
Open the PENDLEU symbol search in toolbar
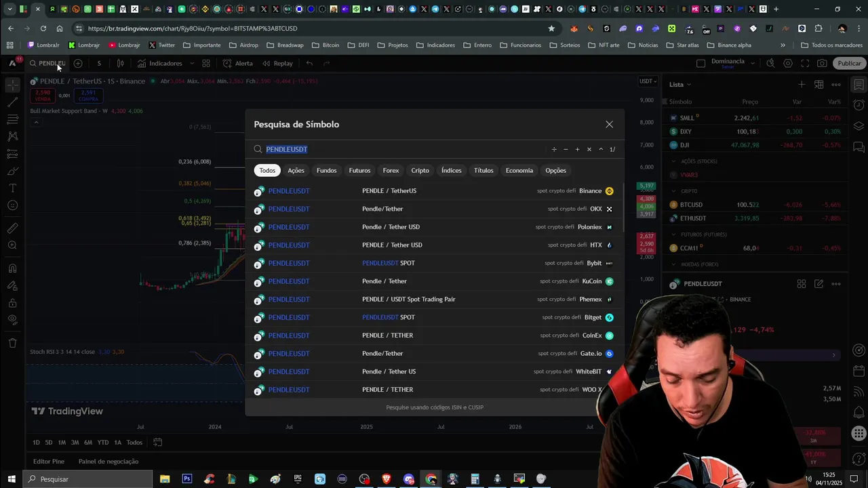click(x=47, y=63)
